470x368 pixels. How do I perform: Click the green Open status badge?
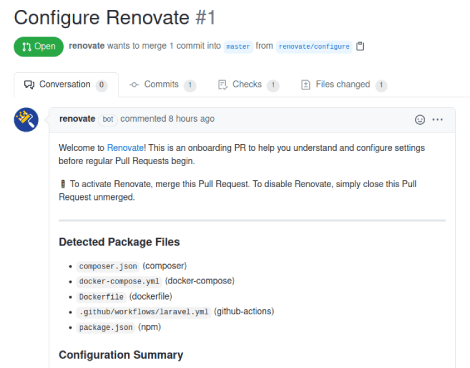(39, 46)
